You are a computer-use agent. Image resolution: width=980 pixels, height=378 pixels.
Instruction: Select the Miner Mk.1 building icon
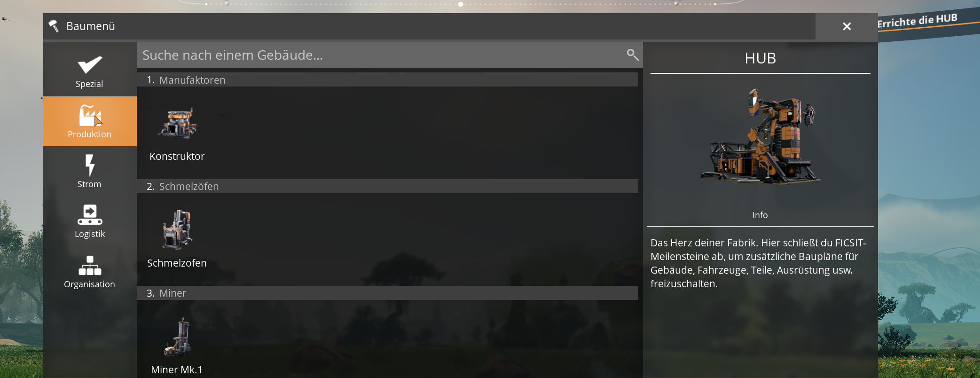click(x=177, y=337)
